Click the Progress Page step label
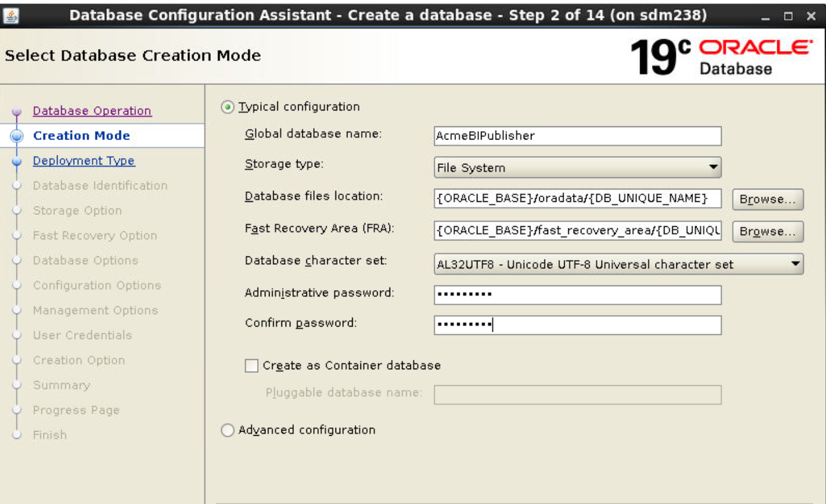The height and width of the screenshot is (504, 826). click(x=76, y=410)
